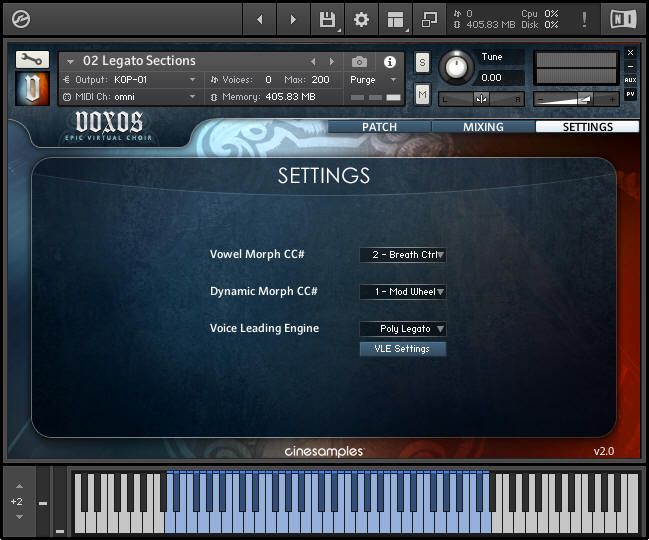Open the Purge dropdown menu

(x=373, y=79)
